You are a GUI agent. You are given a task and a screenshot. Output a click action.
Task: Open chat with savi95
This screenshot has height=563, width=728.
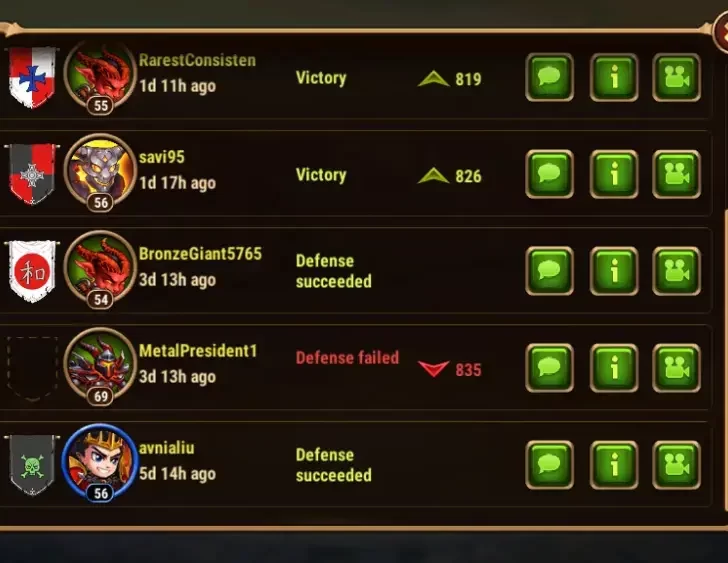[549, 174]
